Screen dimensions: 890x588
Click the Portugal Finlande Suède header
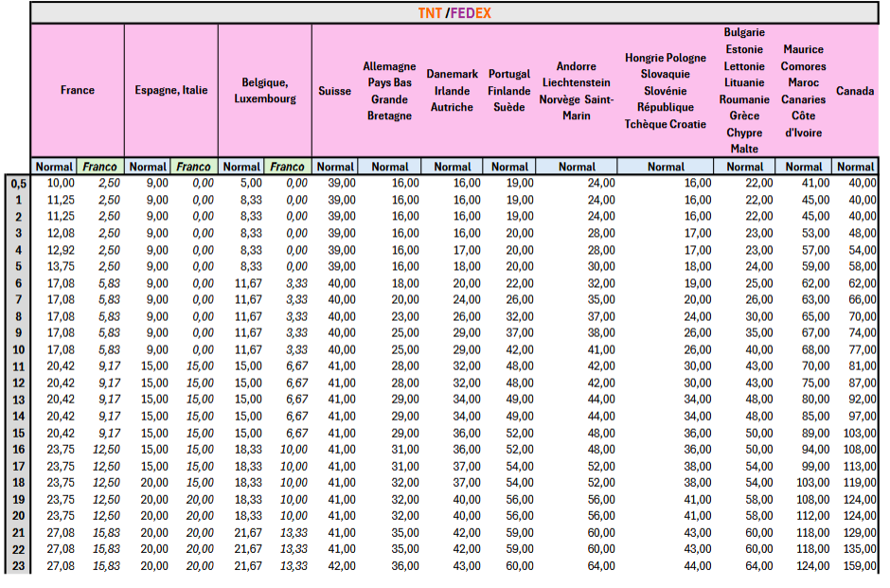click(509, 91)
